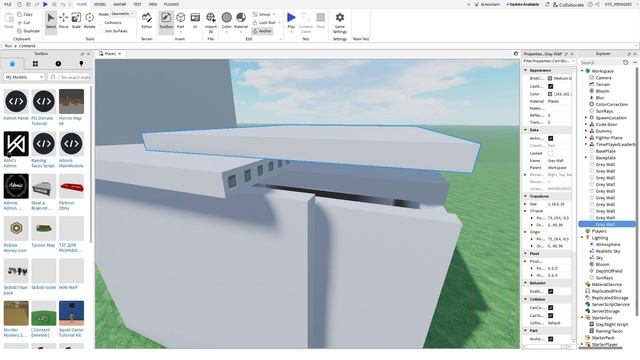Click the Color property swatch

(x=550, y=94)
